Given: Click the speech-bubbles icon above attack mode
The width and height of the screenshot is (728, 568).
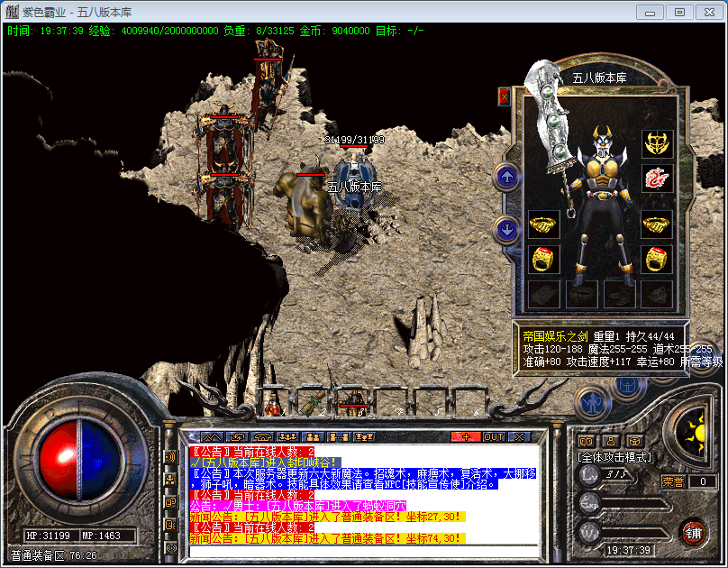Looking at the screenshot, I should coord(586,441).
